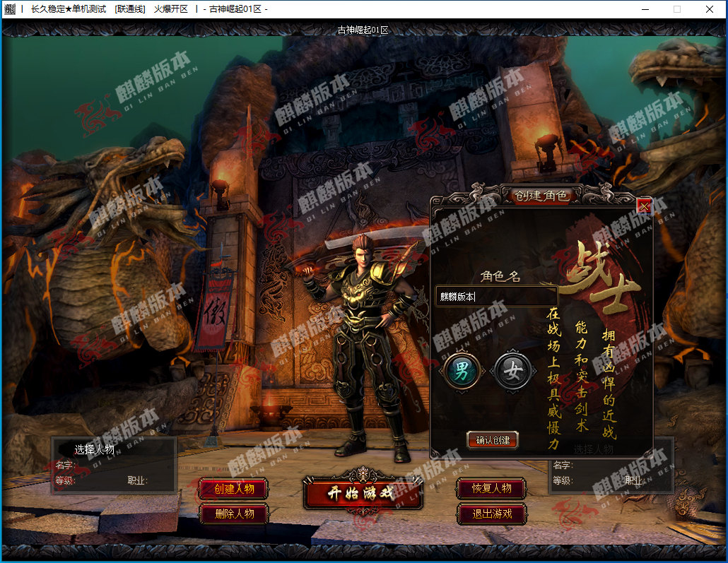Click the 名字 label in left panel
The image size is (728, 563).
click(x=66, y=465)
